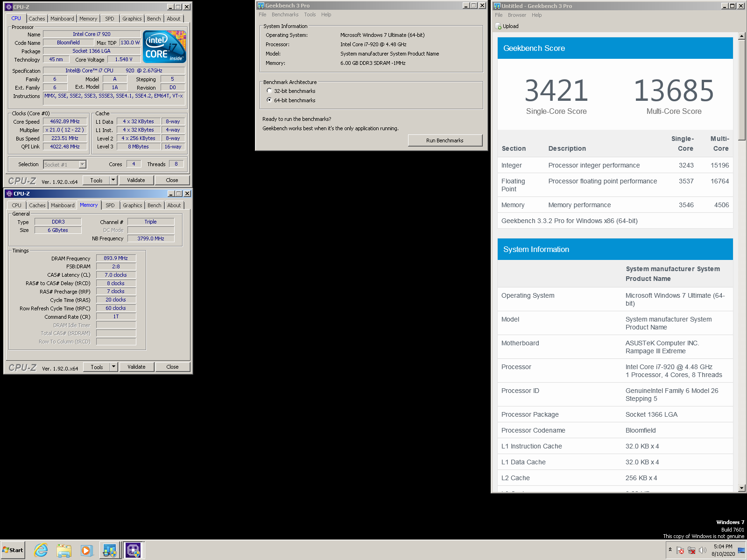Open Help menu in Geekbench 3 Pro window
Image resolution: width=747 pixels, height=560 pixels.
[x=326, y=14]
